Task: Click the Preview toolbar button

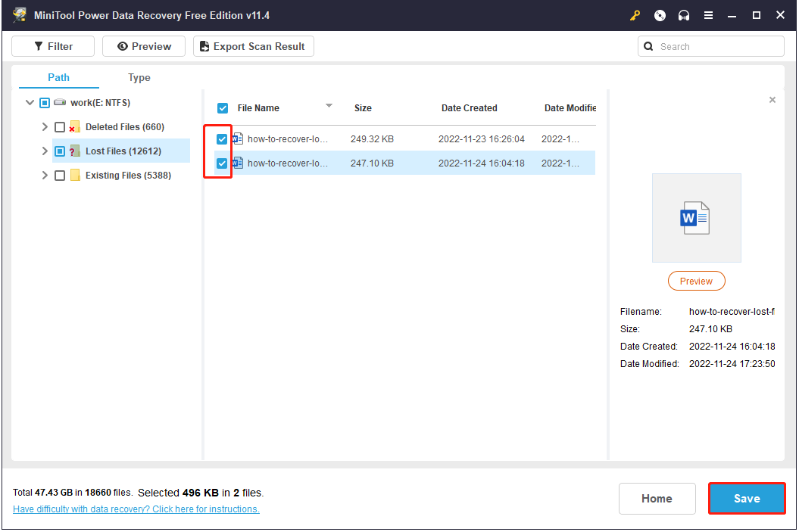Action: pos(144,46)
